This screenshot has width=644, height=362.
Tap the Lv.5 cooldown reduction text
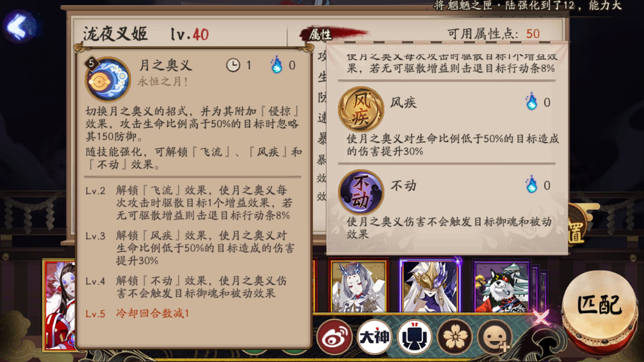(137, 313)
